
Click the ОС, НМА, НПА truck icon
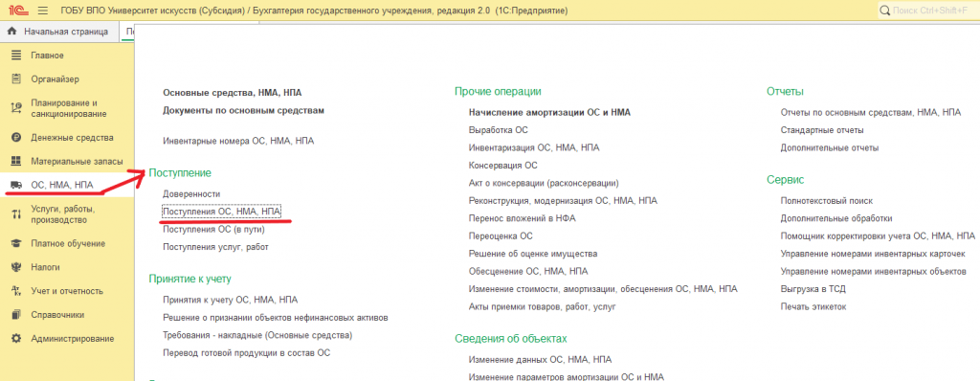point(17,185)
